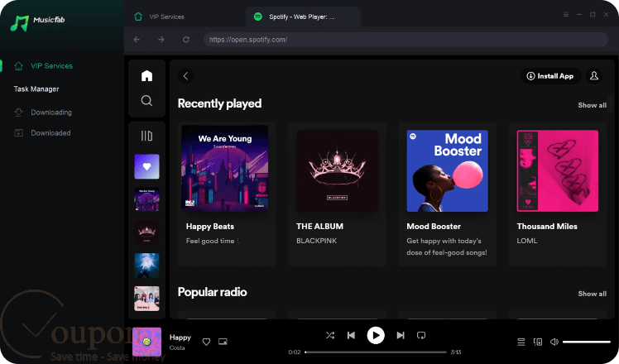619x364 pixels.
Task: Toggle repeat mode
Action: 421,336
